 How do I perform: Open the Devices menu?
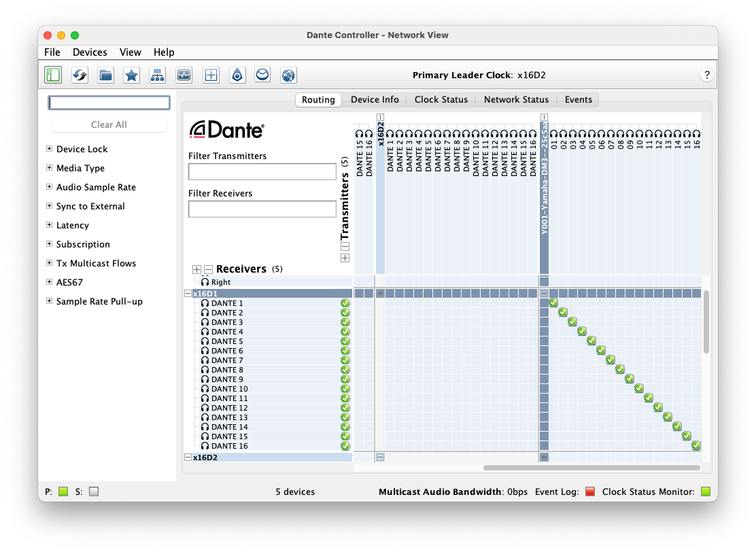tap(90, 52)
